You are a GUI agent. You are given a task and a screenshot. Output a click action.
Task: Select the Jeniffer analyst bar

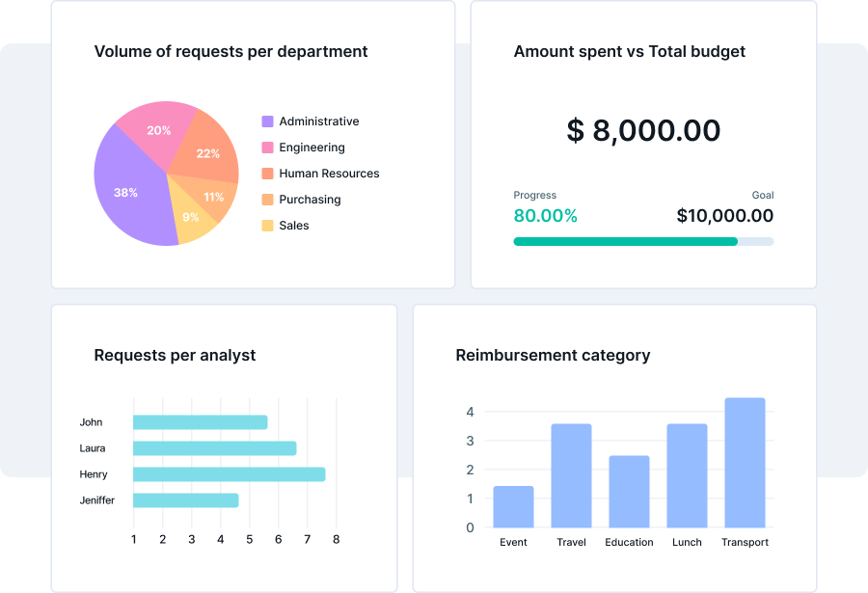pos(185,500)
